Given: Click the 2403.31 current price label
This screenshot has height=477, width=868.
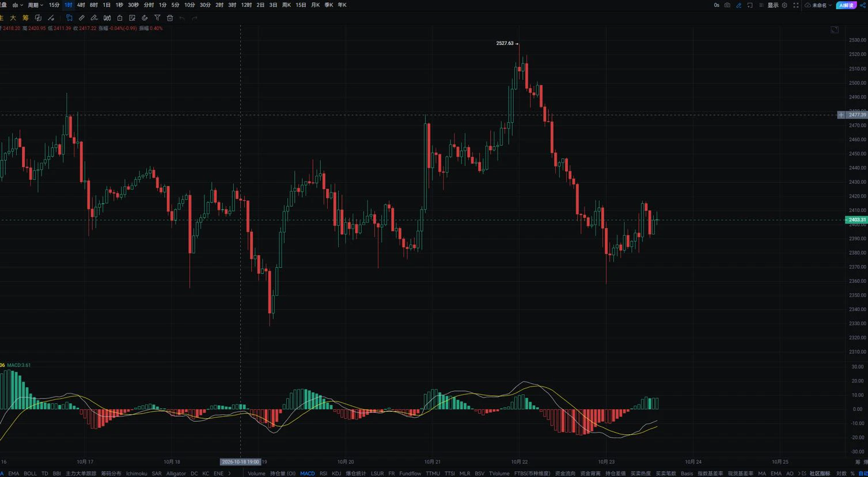Looking at the screenshot, I should (x=856, y=219).
